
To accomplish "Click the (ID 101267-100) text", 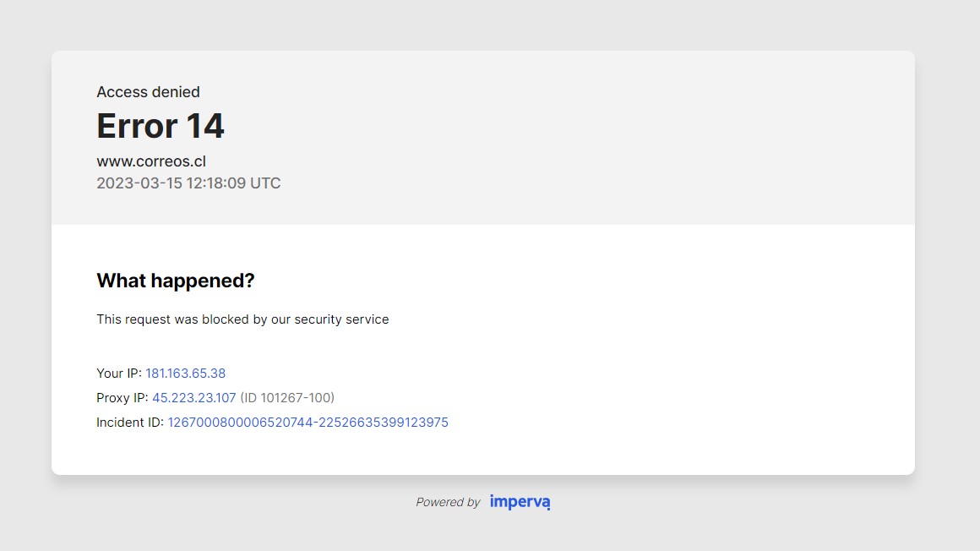I will click(287, 398).
